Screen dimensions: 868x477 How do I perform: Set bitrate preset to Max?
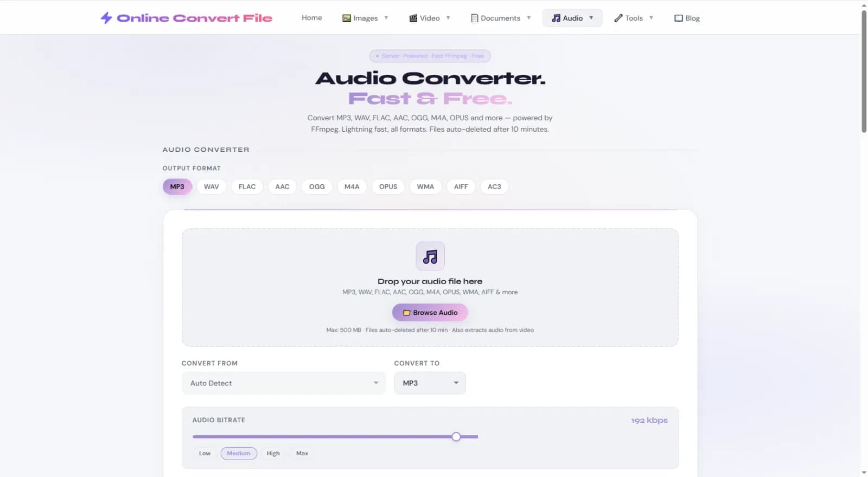[x=302, y=454]
